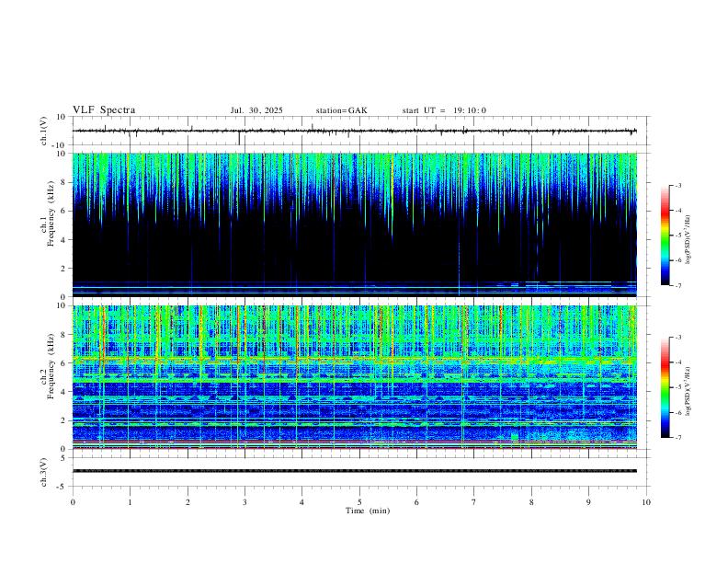Click the "6" kHz tick on ch.1 axis
Screen dimensions: 728x563
[x=64, y=211]
